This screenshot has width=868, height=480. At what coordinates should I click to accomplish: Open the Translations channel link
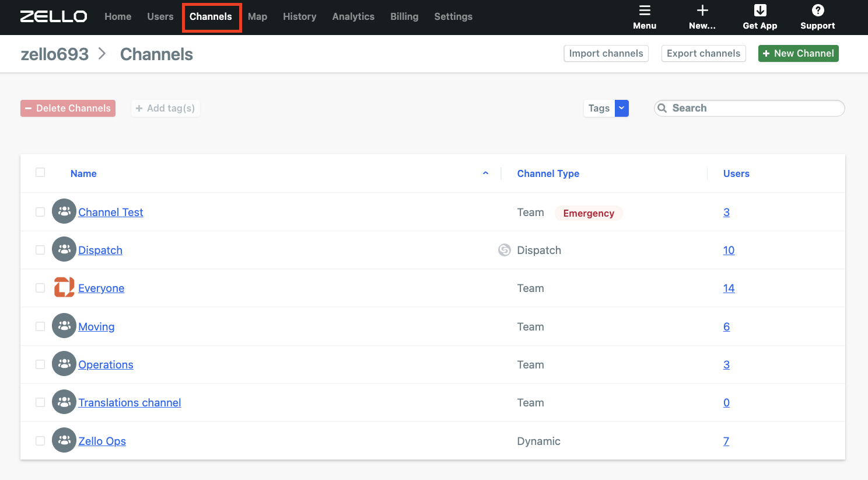[129, 402]
